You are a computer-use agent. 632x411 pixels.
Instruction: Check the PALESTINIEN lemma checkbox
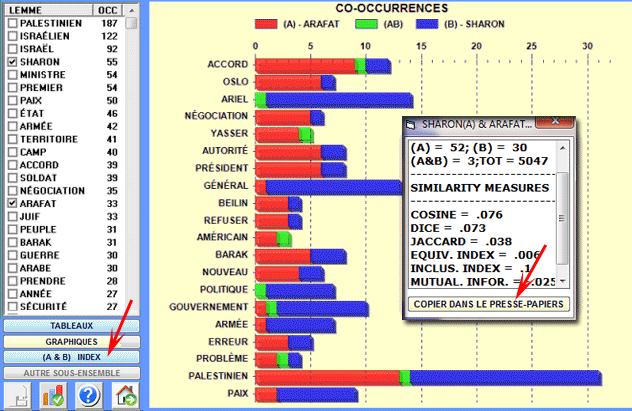point(11,20)
